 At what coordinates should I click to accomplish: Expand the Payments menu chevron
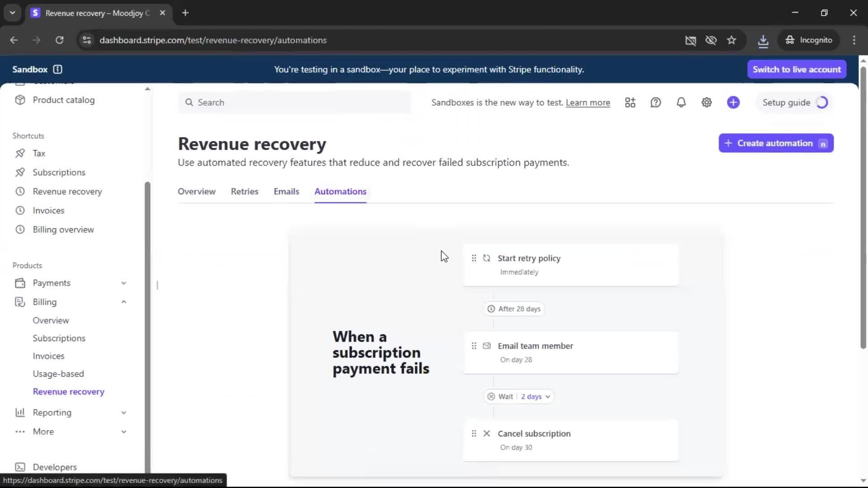(124, 283)
